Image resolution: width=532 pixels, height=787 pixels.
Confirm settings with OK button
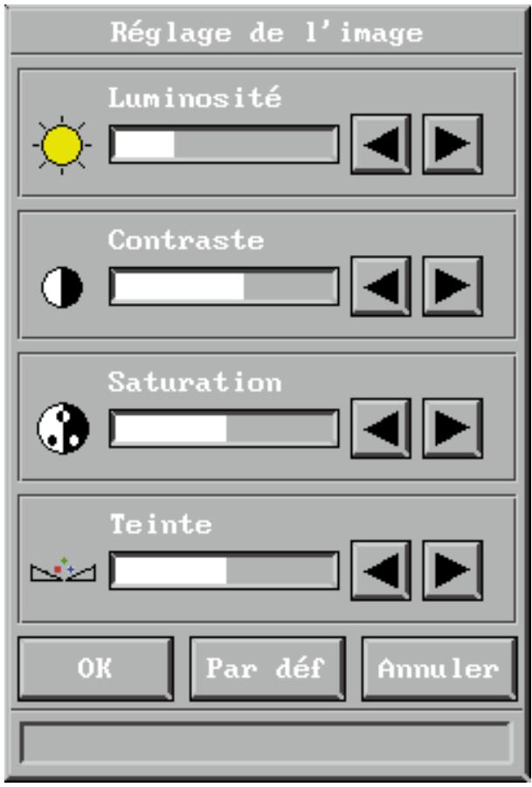coord(96,668)
